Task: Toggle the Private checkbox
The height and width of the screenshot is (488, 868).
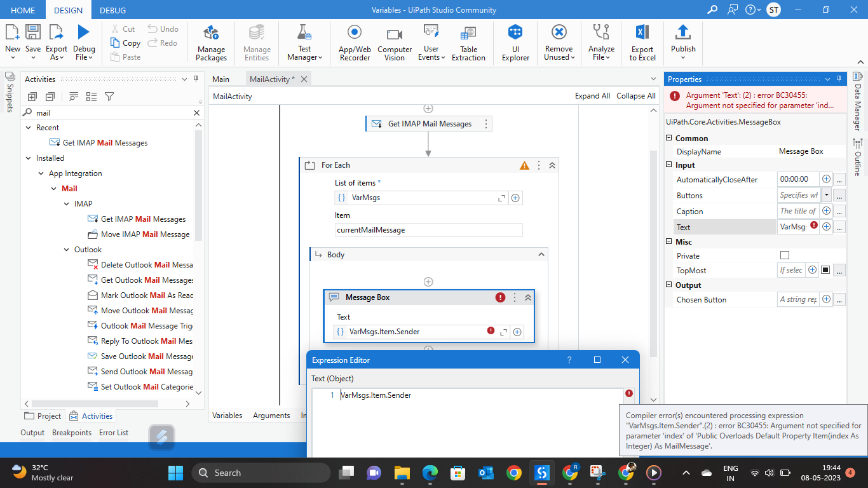Action: [x=785, y=255]
